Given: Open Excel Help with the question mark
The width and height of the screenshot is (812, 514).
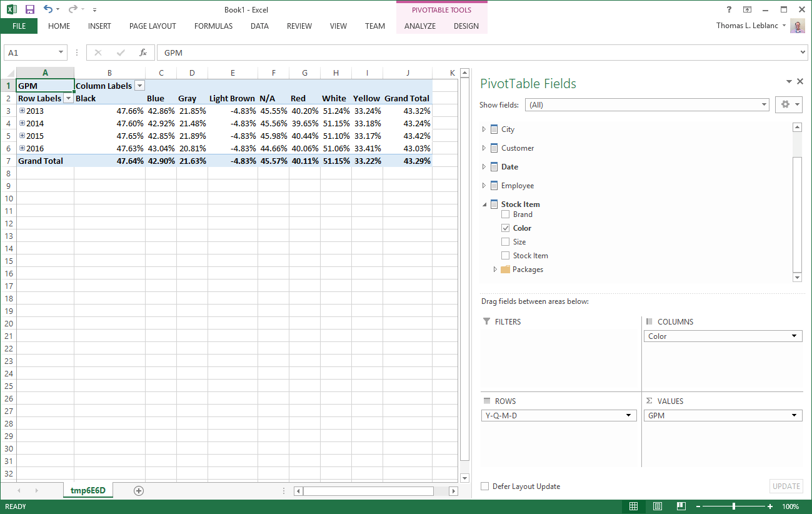Looking at the screenshot, I should [x=728, y=9].
